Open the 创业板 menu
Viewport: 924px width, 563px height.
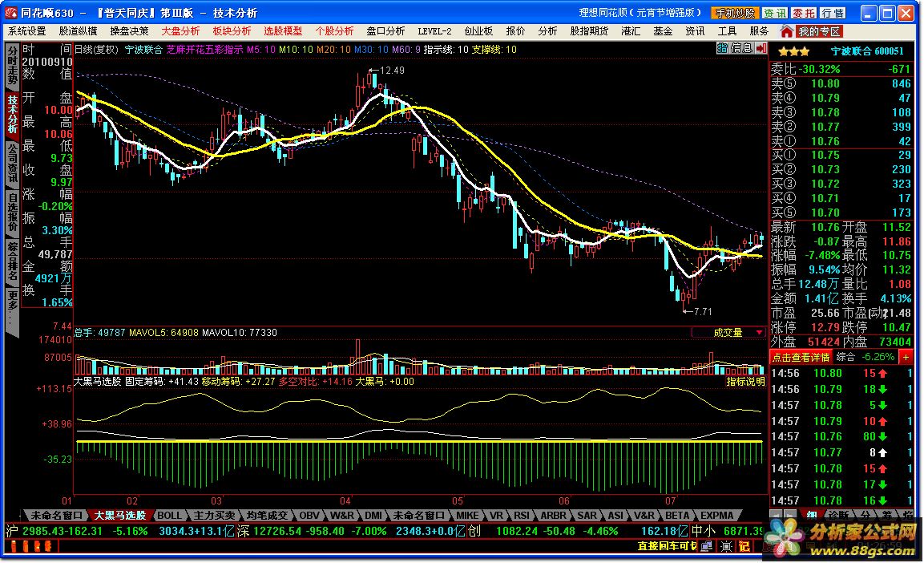pos(478,30)
